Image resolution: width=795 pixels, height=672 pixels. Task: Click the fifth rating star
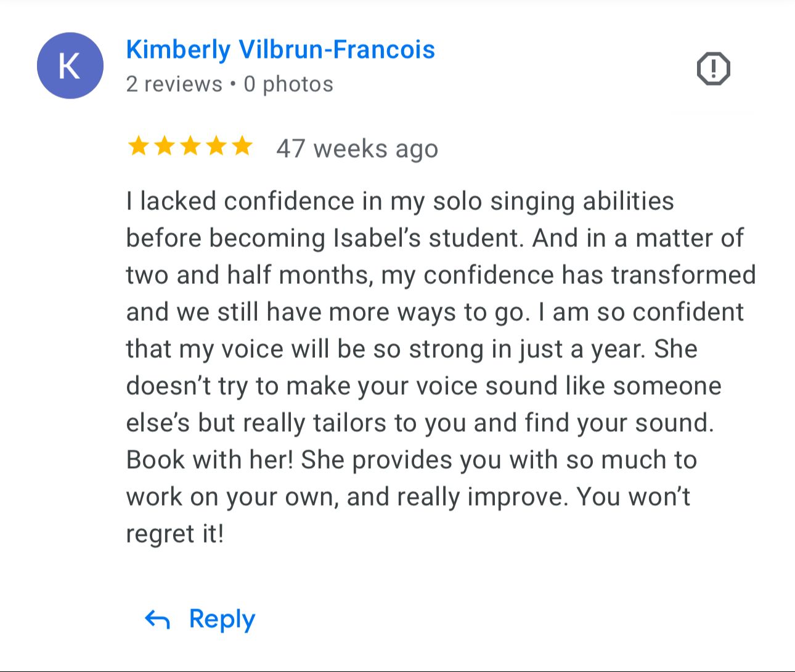tap(242, 147)
